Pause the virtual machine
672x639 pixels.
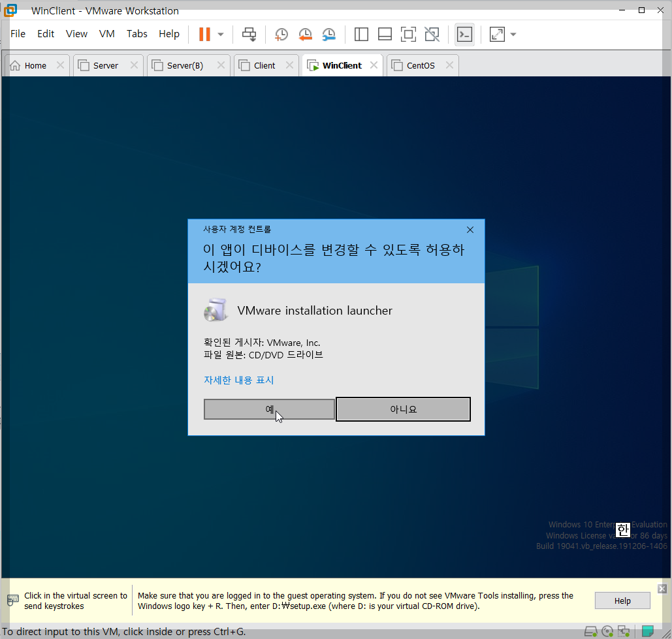pyautogui.click(x=204, y=34)
